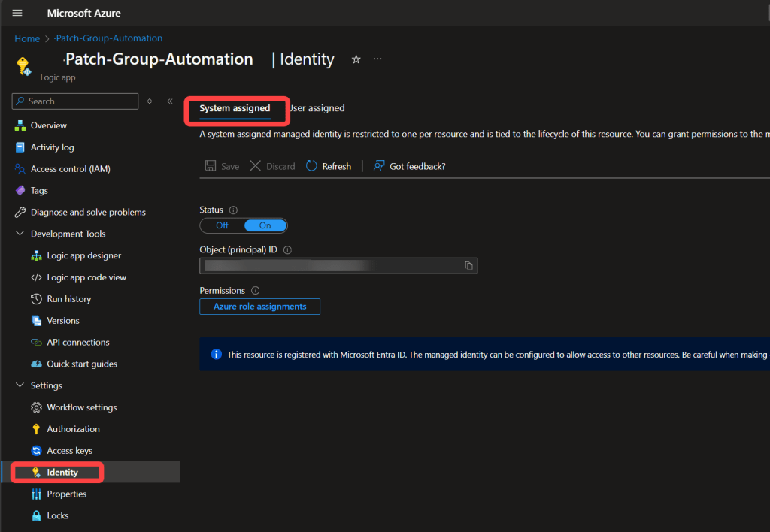Viewport: 770px width, 532px height.
Task: Click the favorite star icon
Action: (x=356, y=59)
